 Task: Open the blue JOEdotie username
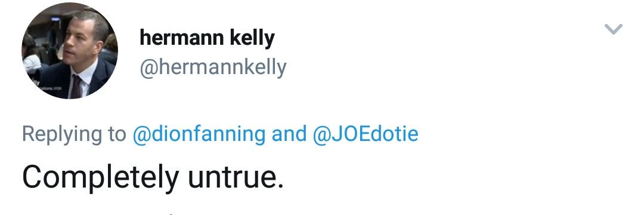pos(366,134)
